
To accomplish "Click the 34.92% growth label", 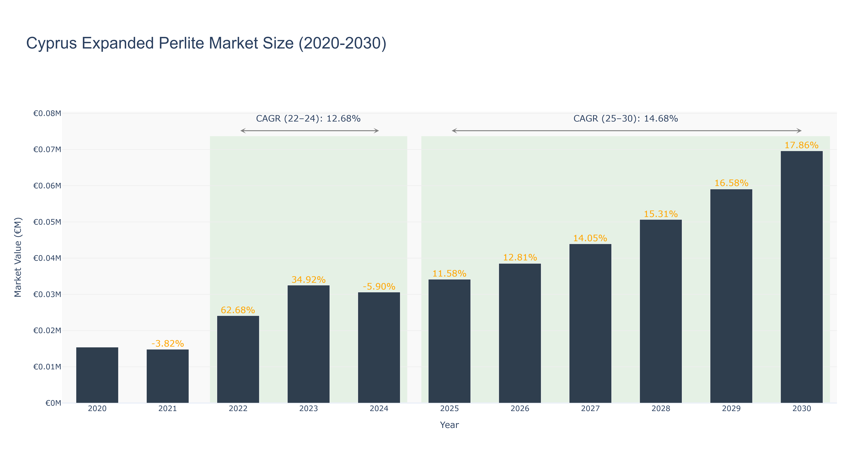I will coord(308,280).
